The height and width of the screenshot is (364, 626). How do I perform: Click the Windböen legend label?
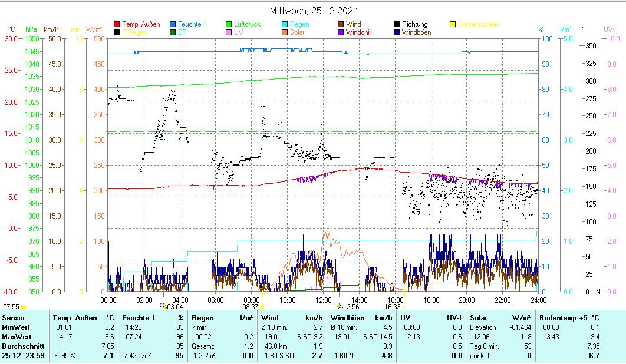[x=416, y=32]
